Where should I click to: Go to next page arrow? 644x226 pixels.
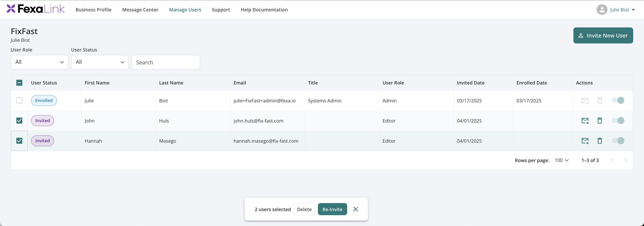click(x=626, y=160)
